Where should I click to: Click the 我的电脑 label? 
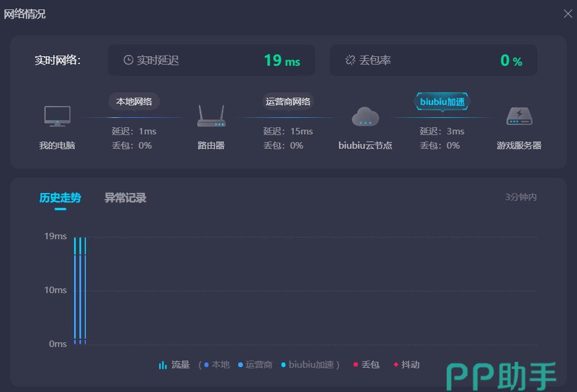(57, 146)
